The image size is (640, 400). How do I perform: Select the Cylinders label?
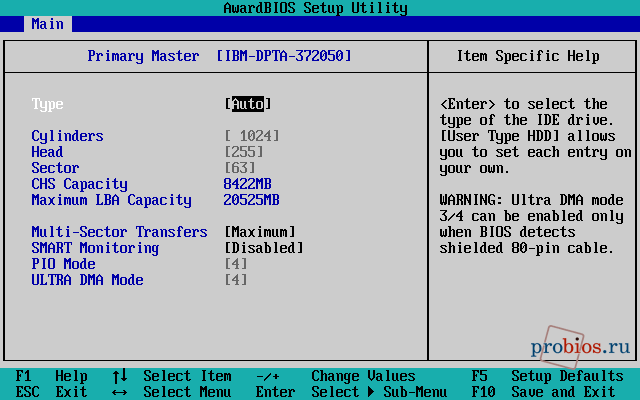point(67,136)
